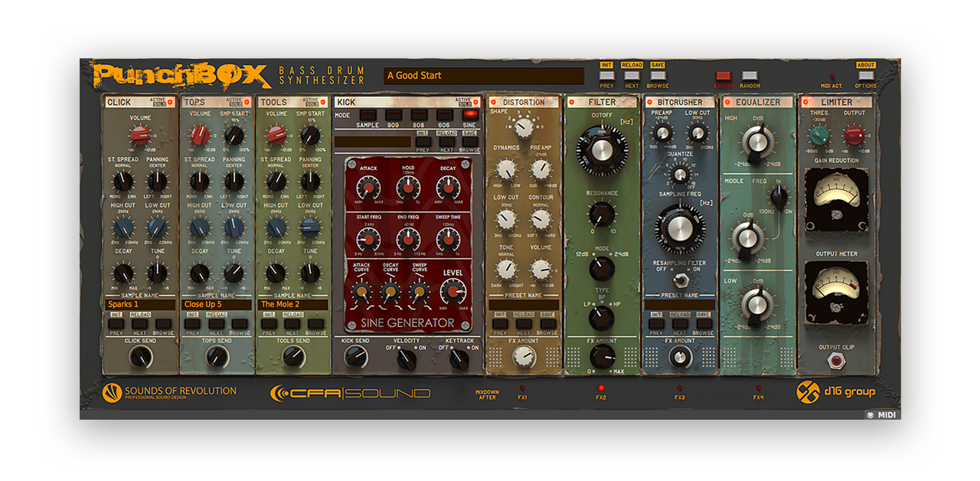Click the global PREV preset button
The image size is (980, 481).
[x=606, y=76]
